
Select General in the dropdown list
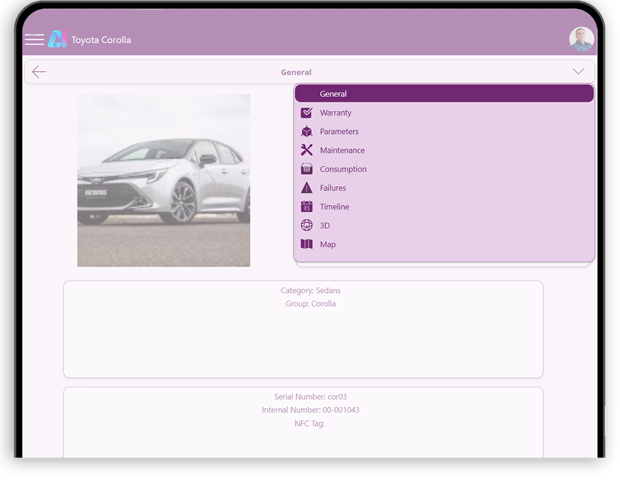[x=444, y=94]
